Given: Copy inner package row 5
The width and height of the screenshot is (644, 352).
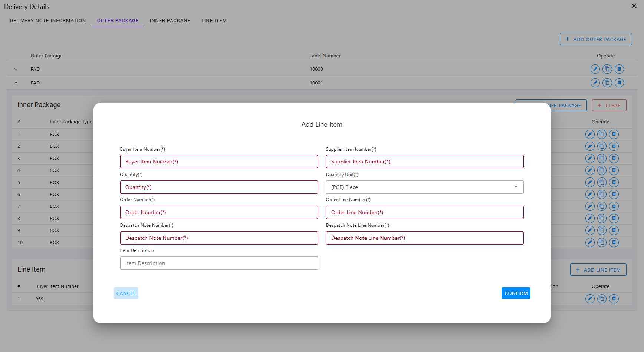Looking at the screenshot, I should [602, 182].
